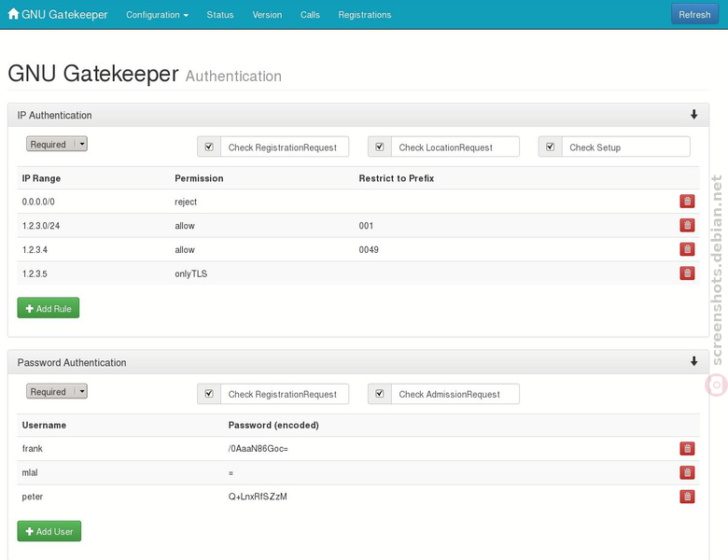Screen dimensions: 728x560
Task: Click the home icon beside GNU Gatekeeper
Action: [x=13, y=14]
